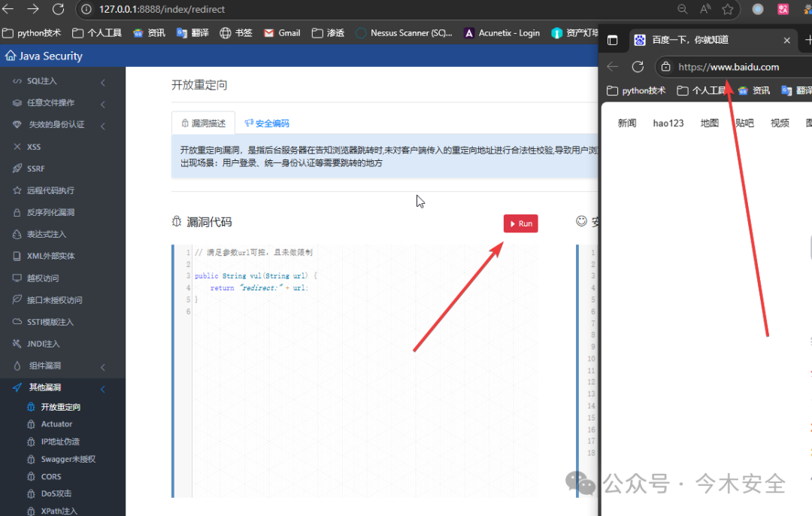Expand the 任意文件操作 menu chevron

click(103, 104)
